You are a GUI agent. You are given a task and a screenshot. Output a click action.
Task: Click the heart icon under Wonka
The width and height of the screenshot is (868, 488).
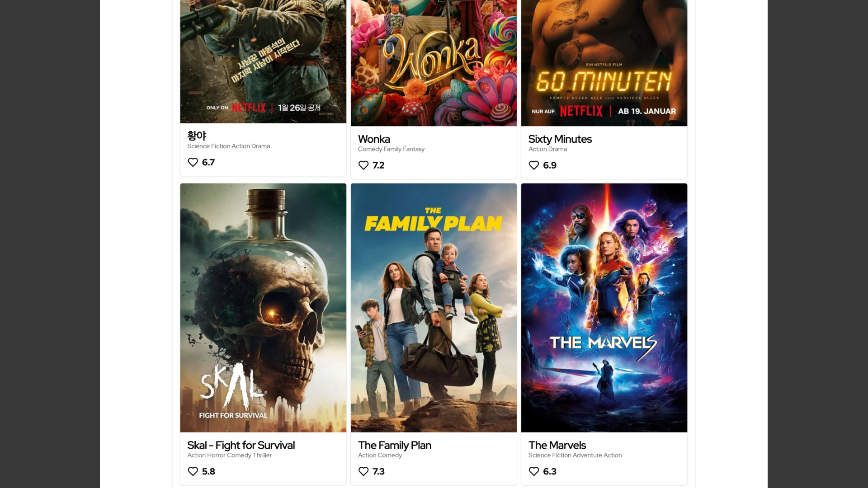coord(363,165)
